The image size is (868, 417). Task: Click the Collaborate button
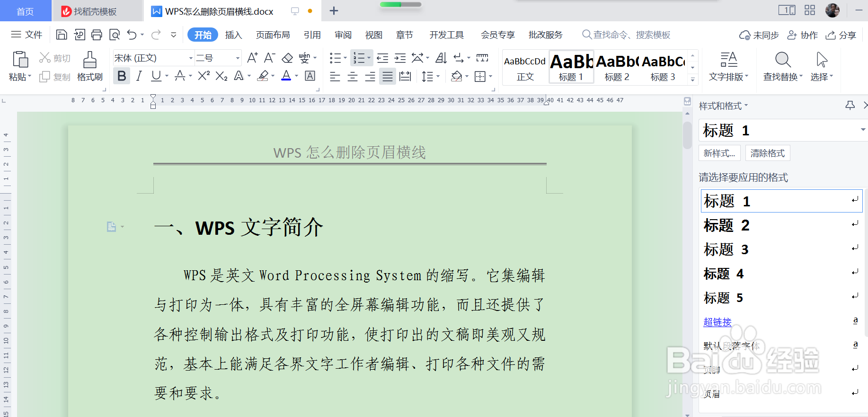coord(803,35)
